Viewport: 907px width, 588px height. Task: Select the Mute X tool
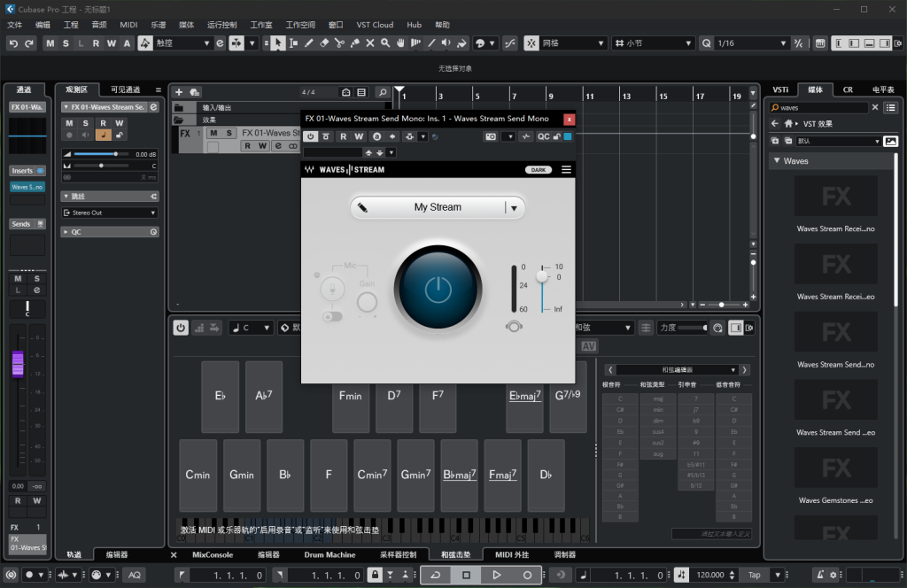pyautogui.click(x=370, y=43)
